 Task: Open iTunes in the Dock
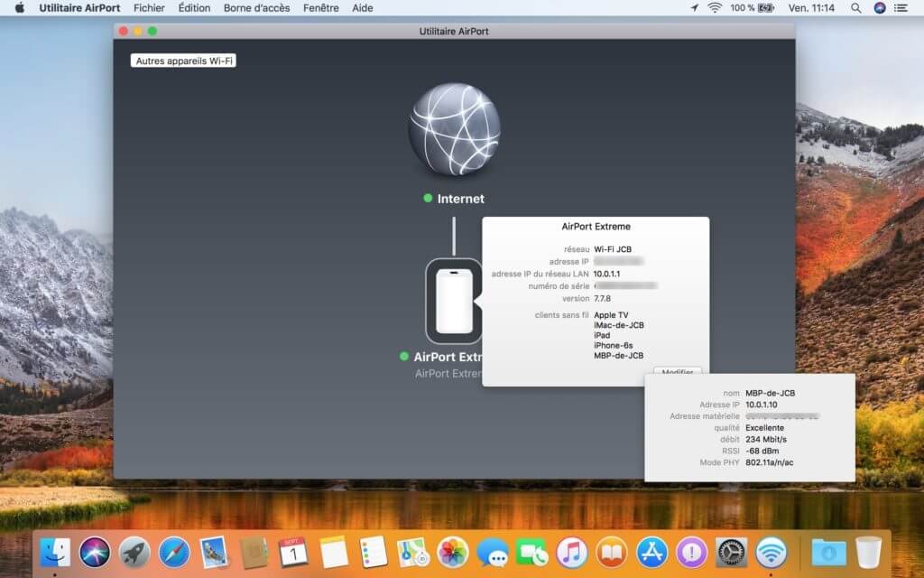pyautogui.click(x=572, y=553)
